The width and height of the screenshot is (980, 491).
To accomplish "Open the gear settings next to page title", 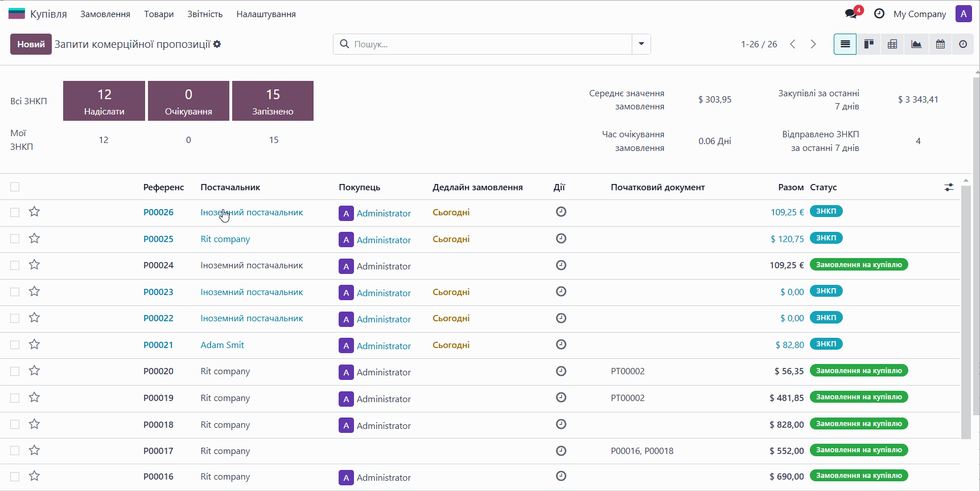I will pos(217,44).
